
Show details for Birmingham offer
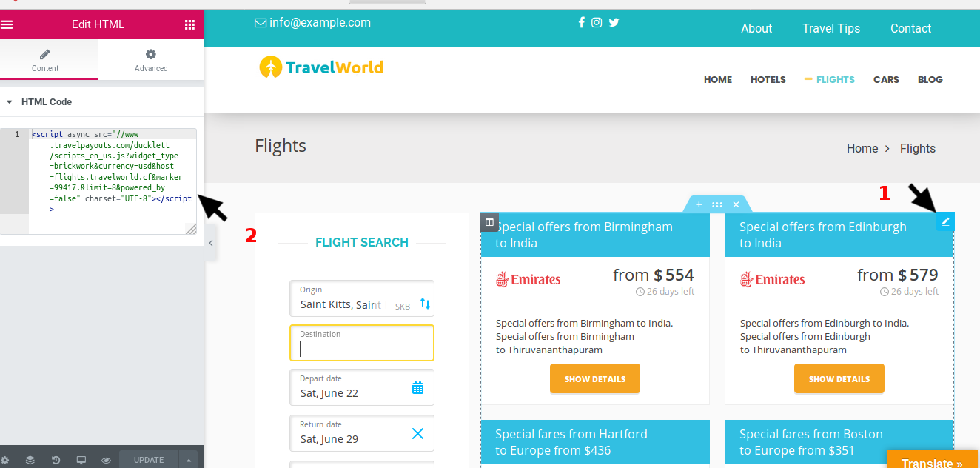click(x=594, y=378)
